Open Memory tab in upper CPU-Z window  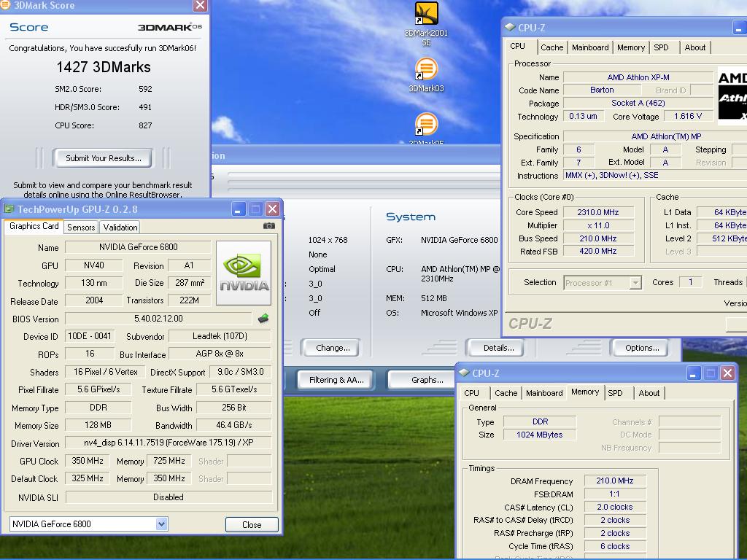[x=631, y=47]
